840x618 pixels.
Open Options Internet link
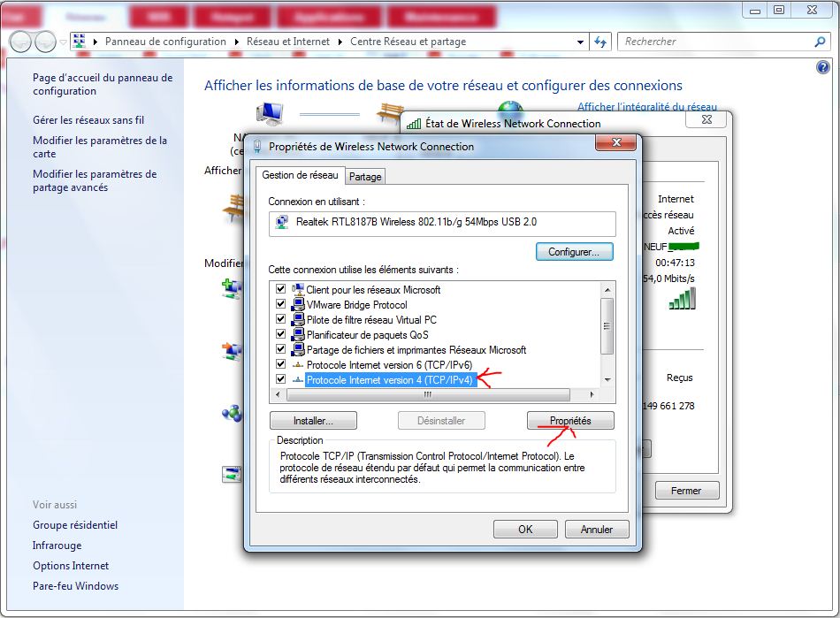[x=71, y=566]
